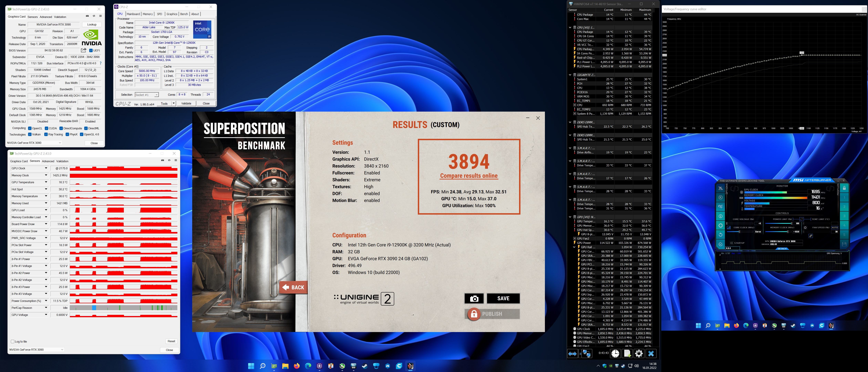Screen dimensions: 868x372
Task: Switch to CPU-Z Mainboard tab
Action: (x=133, y=14)
